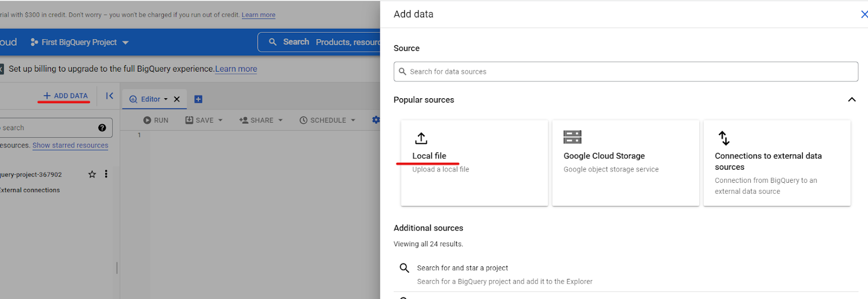
Task: Collapse the Popular sources section
Action: click(x=852, y=100)
